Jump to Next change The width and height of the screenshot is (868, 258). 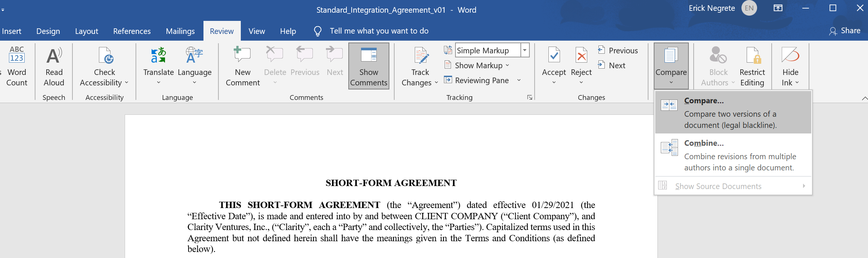click(612, 65)
